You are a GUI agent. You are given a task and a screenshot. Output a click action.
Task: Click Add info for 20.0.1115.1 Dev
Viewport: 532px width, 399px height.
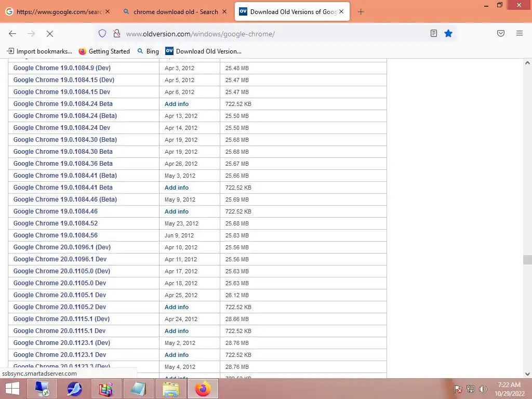[177, 331]
